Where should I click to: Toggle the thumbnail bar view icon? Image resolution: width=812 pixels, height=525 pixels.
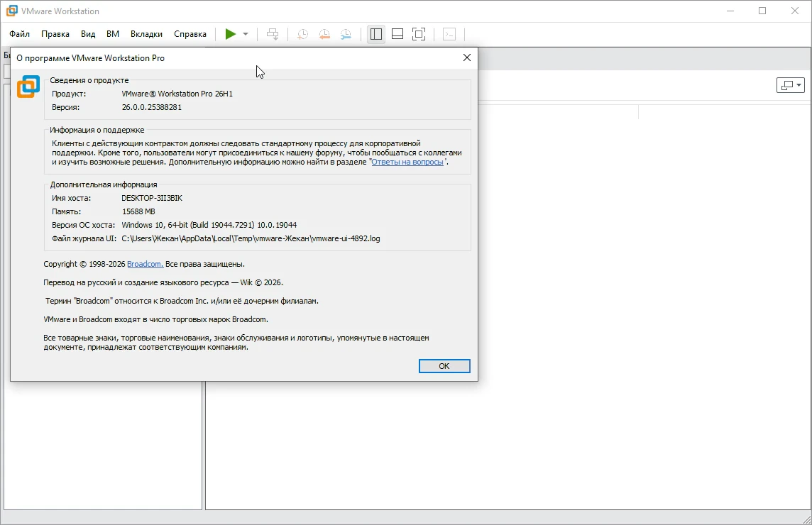point(397,34)
